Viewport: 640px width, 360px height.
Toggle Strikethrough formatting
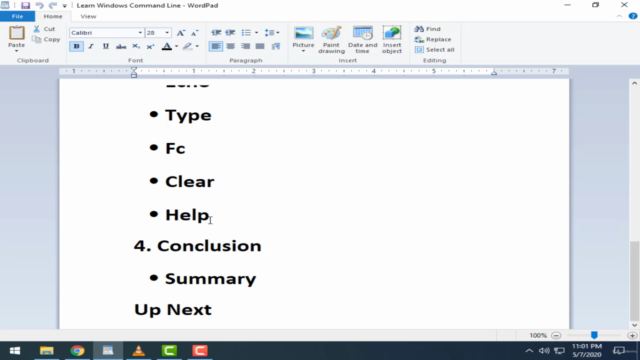pyautogui.click(x=121, y=46)
